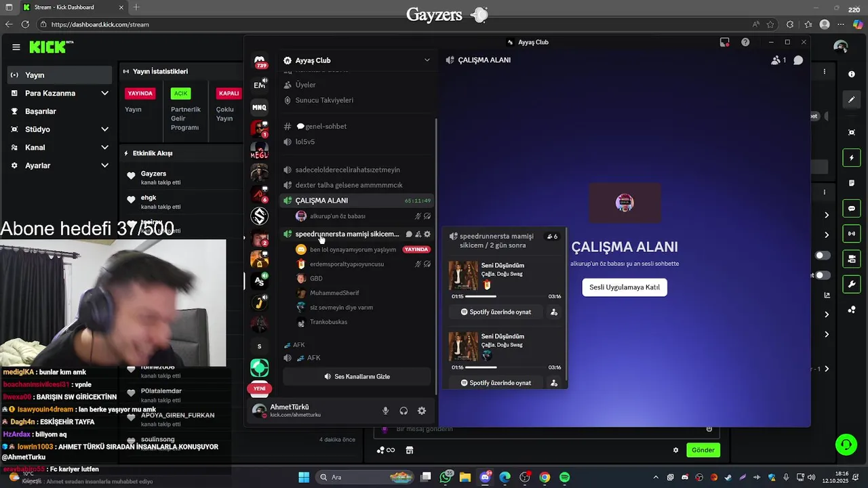
Task: Open speedrunnersta channel settings gear
Action: [427, 234]
